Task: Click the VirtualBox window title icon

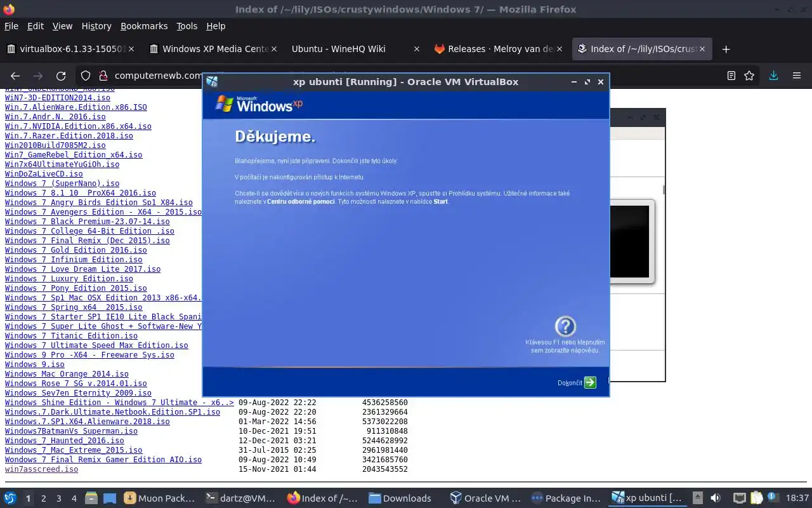Action: pos(212,82)
